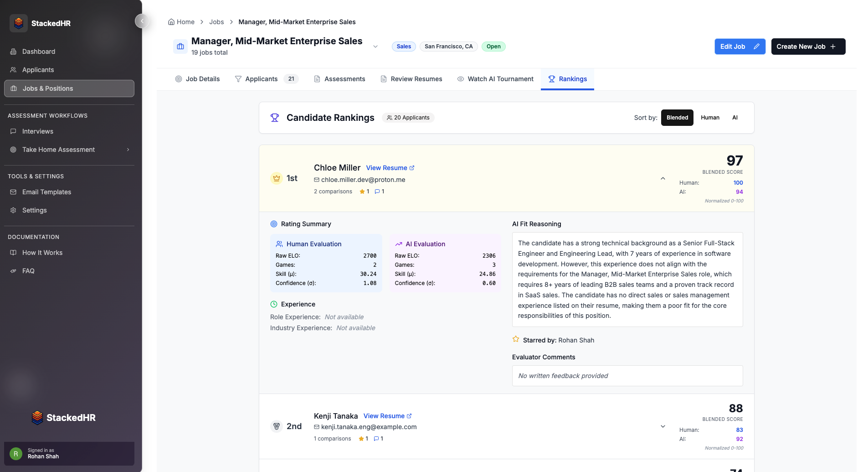This screenshot has width=868, height=472.
Task: Click the trophy icon beside Candidate Rankings
Action: tap(275, 118)
